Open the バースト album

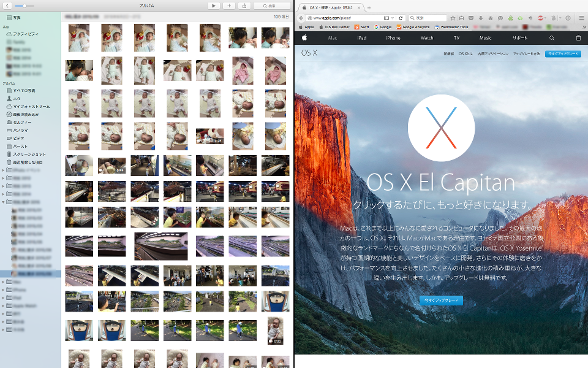pos(17,146)
